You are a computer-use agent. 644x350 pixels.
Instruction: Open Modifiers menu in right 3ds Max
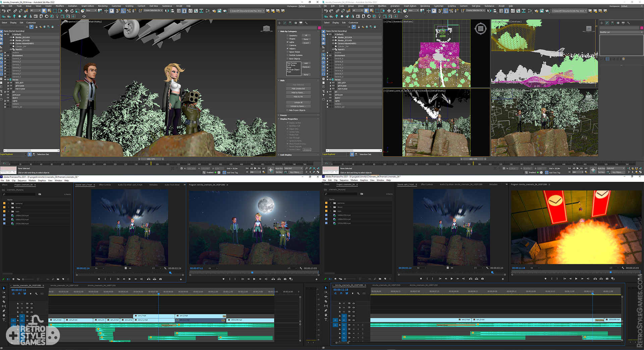(x=382, y=6)
